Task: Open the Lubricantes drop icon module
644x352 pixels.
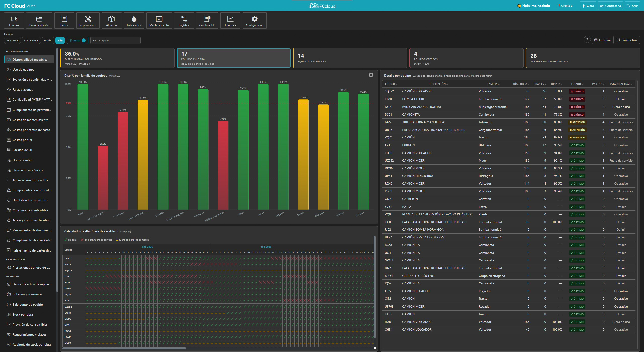Action: pos(134,21)
